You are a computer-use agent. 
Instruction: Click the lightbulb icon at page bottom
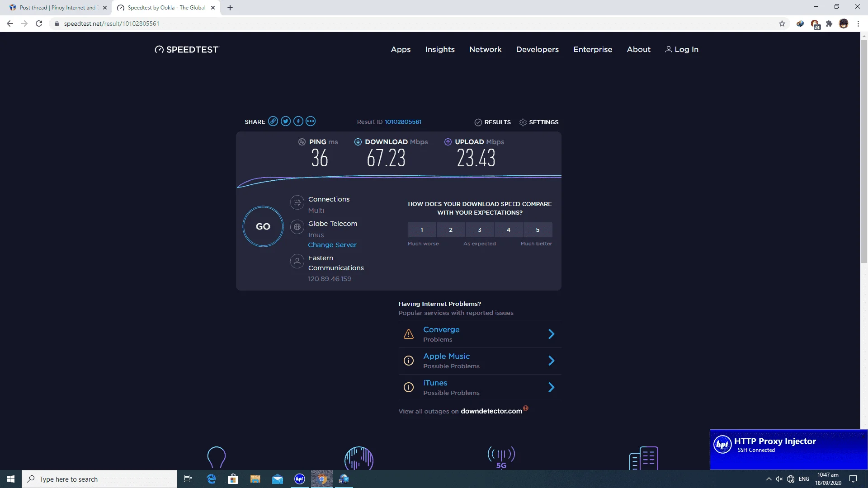click(x=216, y=457)
